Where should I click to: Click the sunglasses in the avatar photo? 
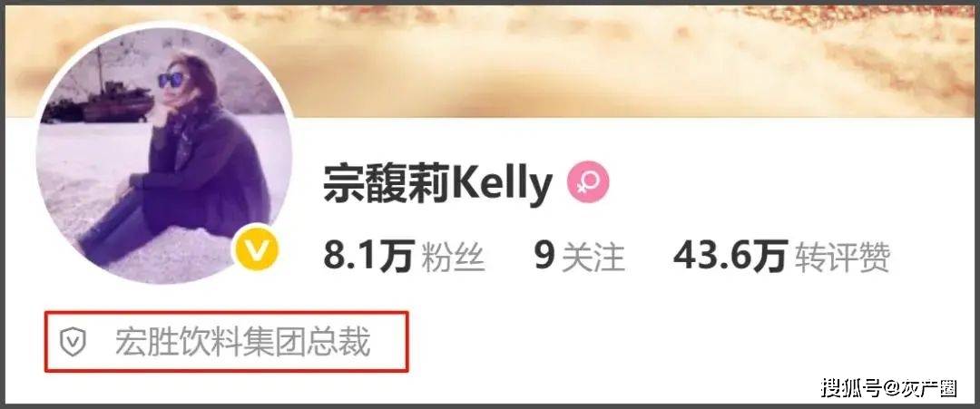tap(171, 80)
